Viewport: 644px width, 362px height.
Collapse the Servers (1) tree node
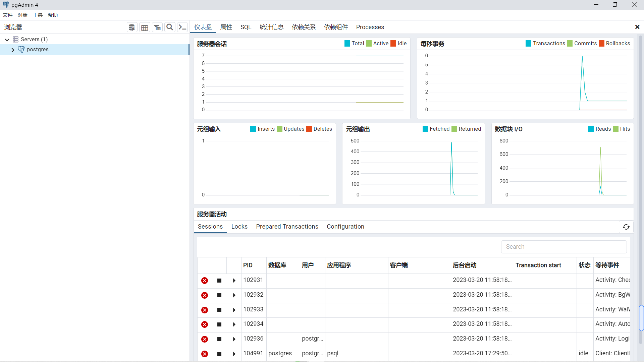click(7, 39)
